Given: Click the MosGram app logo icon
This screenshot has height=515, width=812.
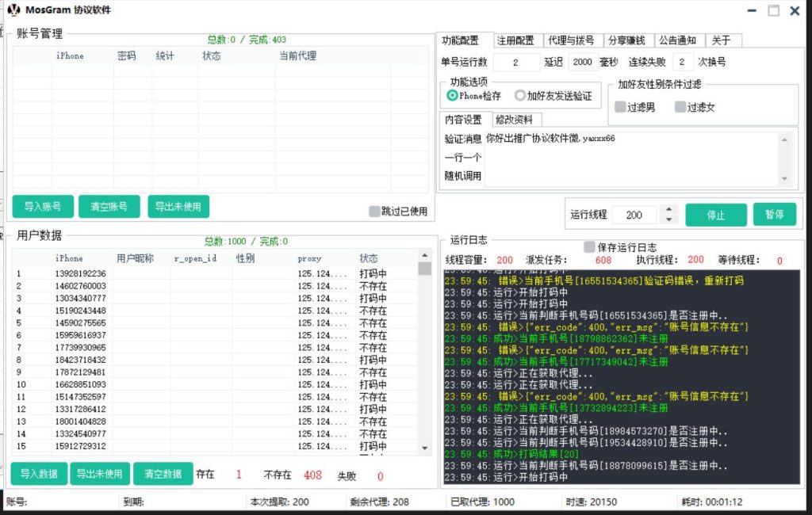Looking at the screenshot, I should pyautogui.click(x=13, y=10).
